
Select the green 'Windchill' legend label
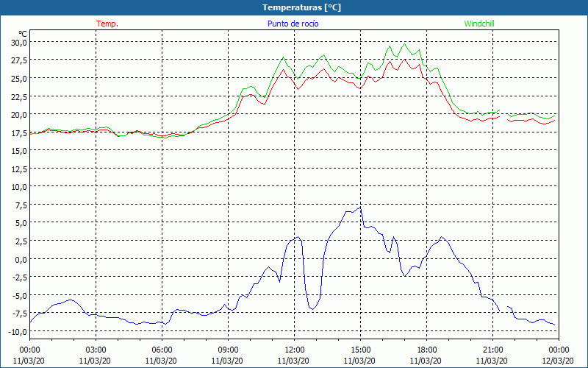(x=479, y=24)
